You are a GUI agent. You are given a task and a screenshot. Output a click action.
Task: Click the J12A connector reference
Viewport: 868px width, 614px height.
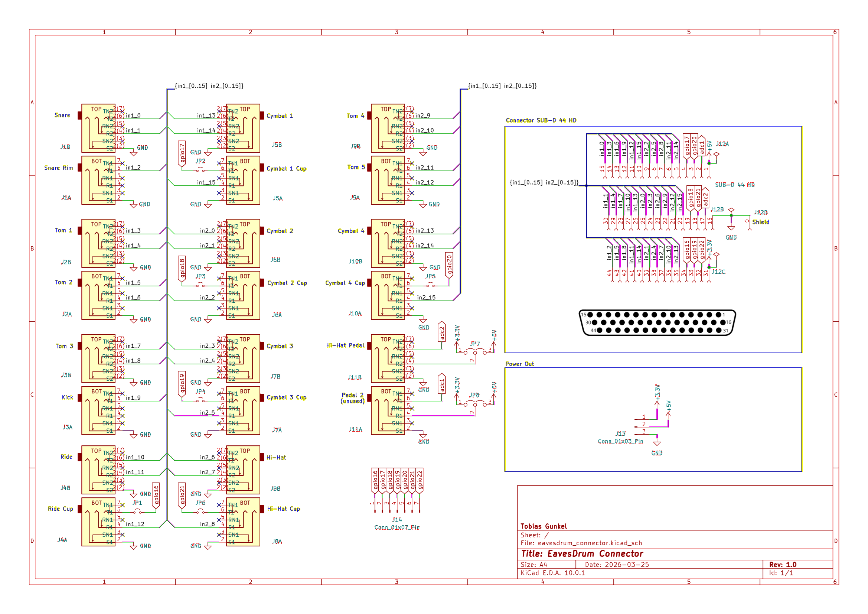[x=722, y=144]
